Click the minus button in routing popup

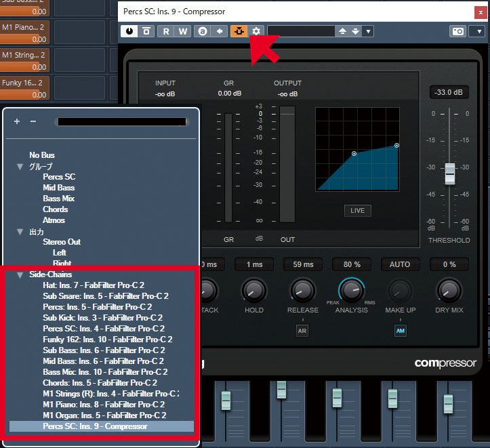33,121
